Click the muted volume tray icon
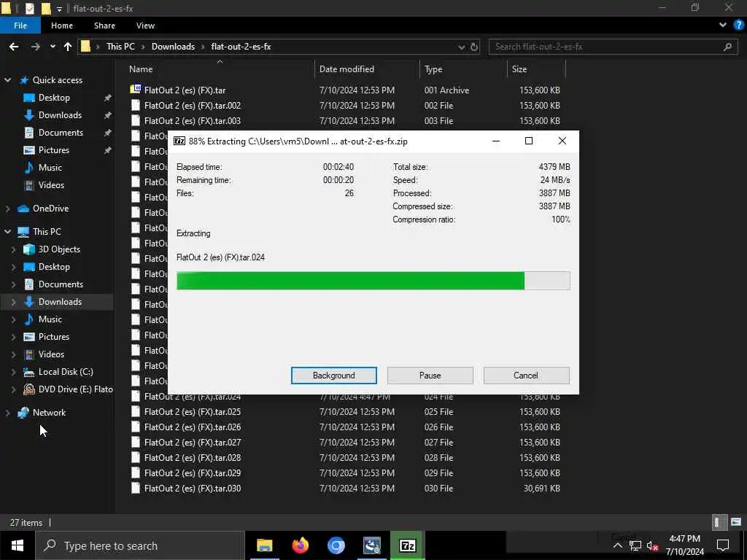This screenshot has width=747, height=560. point(652,545)
